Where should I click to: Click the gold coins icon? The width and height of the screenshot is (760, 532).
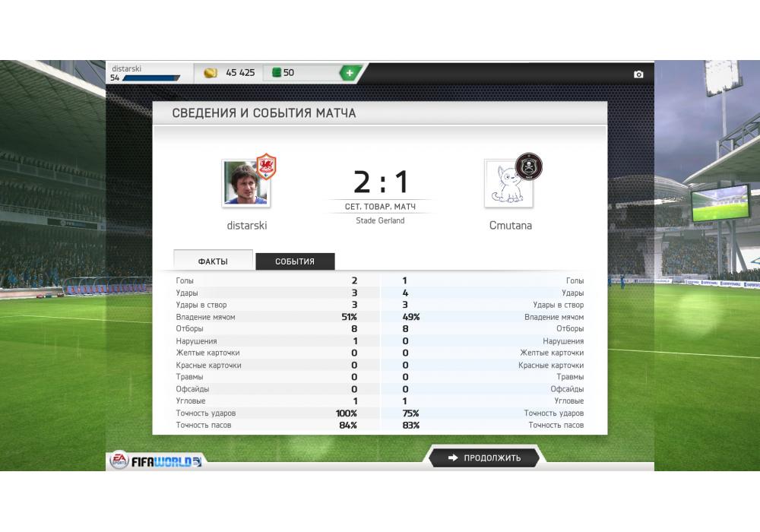[x=211, y=73]
